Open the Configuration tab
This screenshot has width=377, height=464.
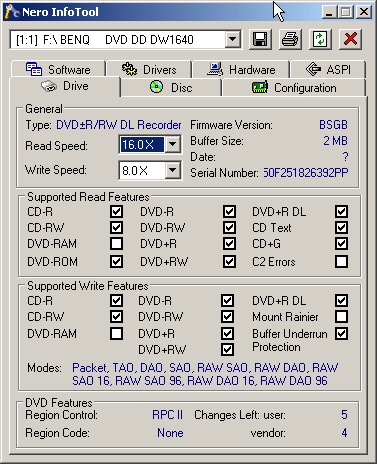(x=294, y=88)
